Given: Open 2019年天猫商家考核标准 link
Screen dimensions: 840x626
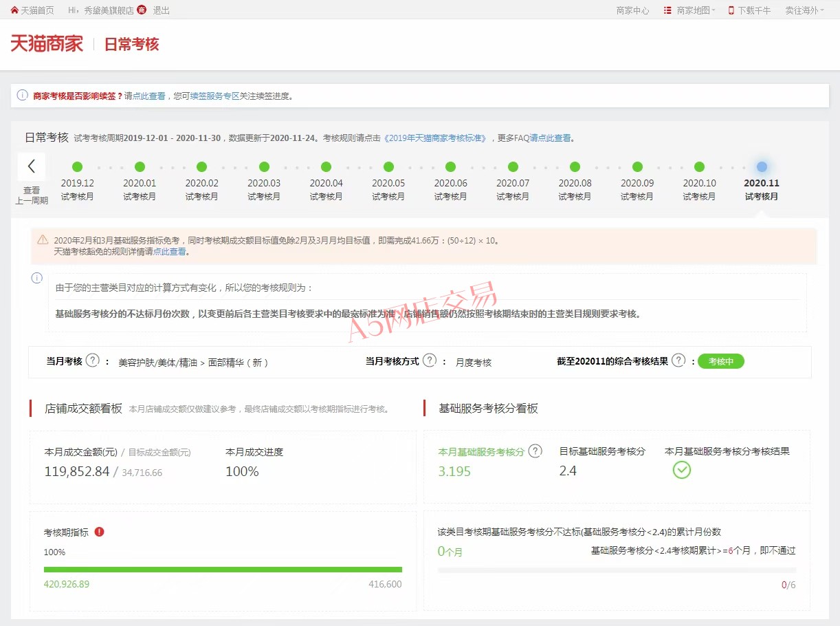Looking at the screenshot, I should pos(435,138).
